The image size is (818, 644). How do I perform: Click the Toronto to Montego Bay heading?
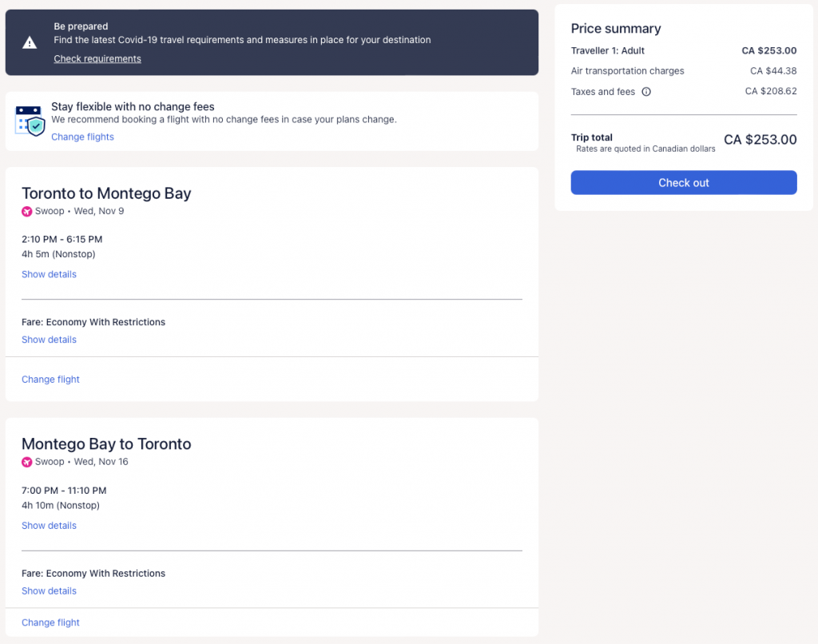(x=106, y=193)
